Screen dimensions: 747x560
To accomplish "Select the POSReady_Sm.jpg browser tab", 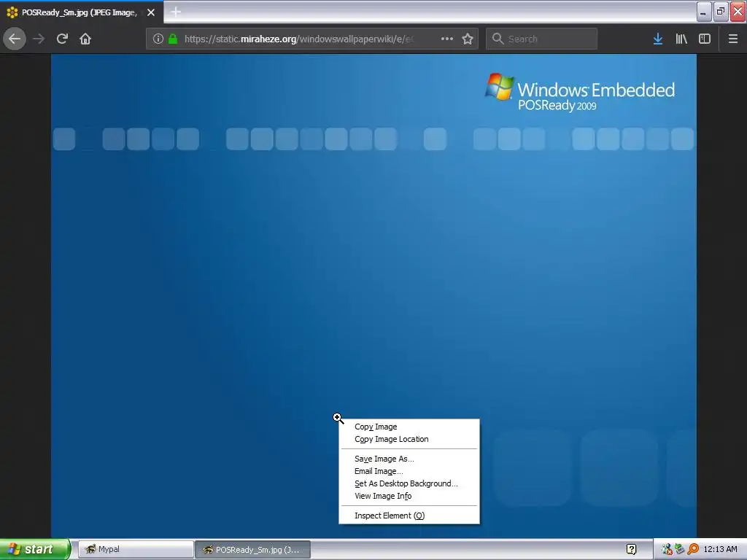I will [82, 12].
